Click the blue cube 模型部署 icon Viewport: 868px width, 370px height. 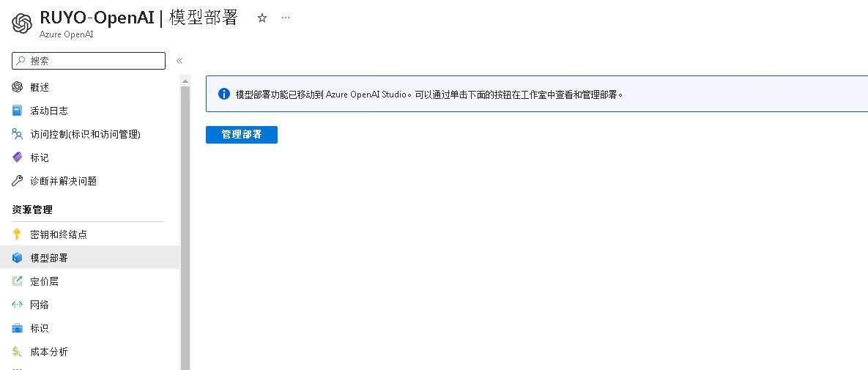[x=17, y=258]
